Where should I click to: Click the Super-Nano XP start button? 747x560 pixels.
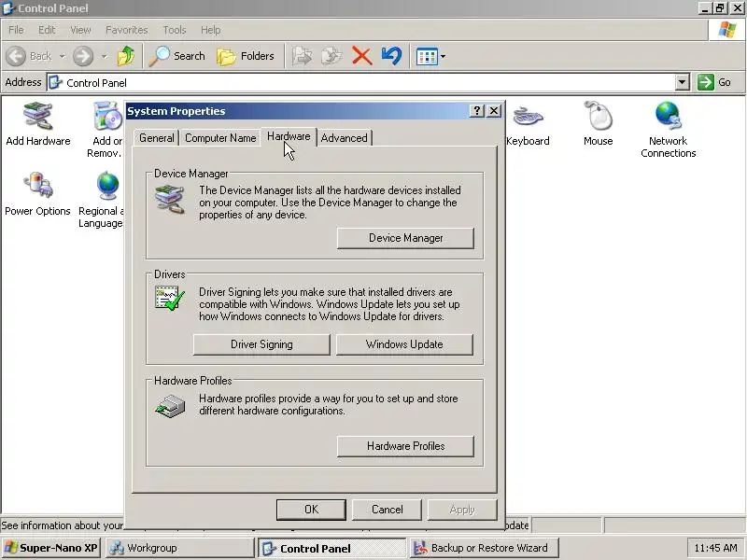tap(50, 548)
